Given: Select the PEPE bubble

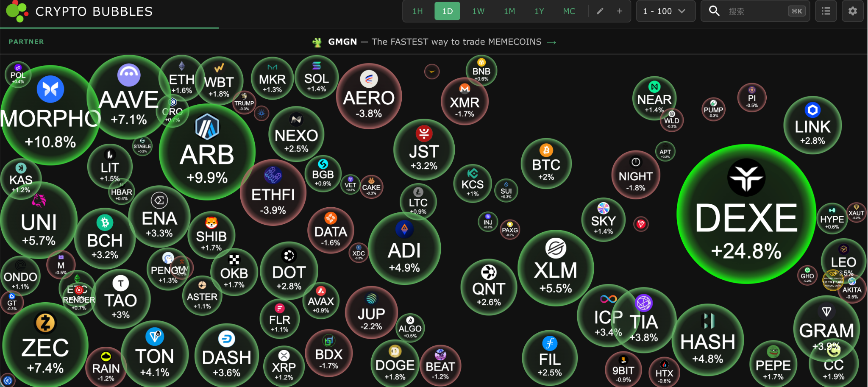Looking at the screenshot, I should [773, 364].
